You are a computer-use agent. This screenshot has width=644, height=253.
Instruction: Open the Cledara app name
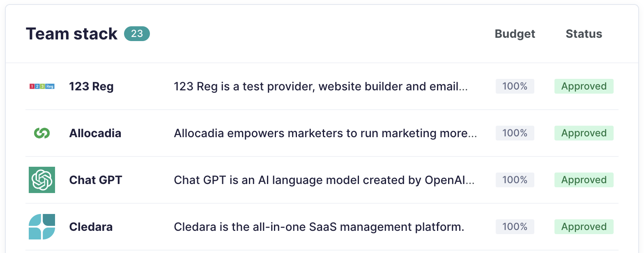coord(91,227)
